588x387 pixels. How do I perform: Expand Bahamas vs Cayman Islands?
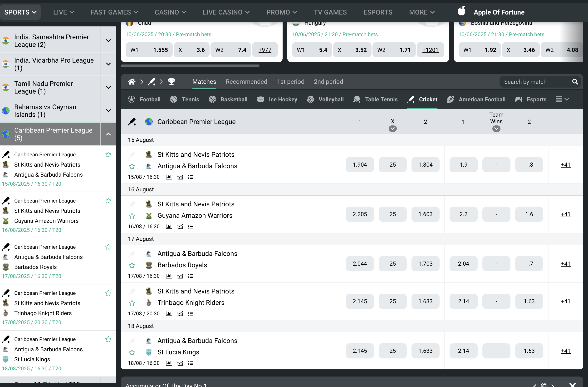pos(108,110)
